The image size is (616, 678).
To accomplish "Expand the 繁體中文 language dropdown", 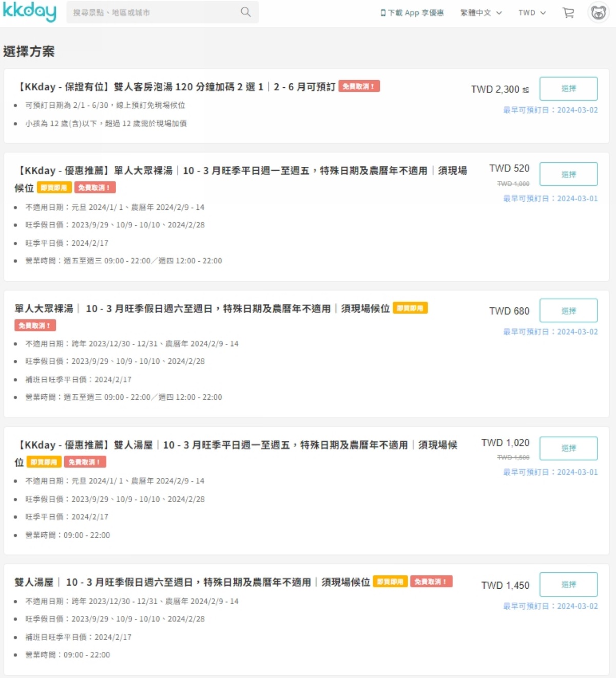I will (481, 13).
